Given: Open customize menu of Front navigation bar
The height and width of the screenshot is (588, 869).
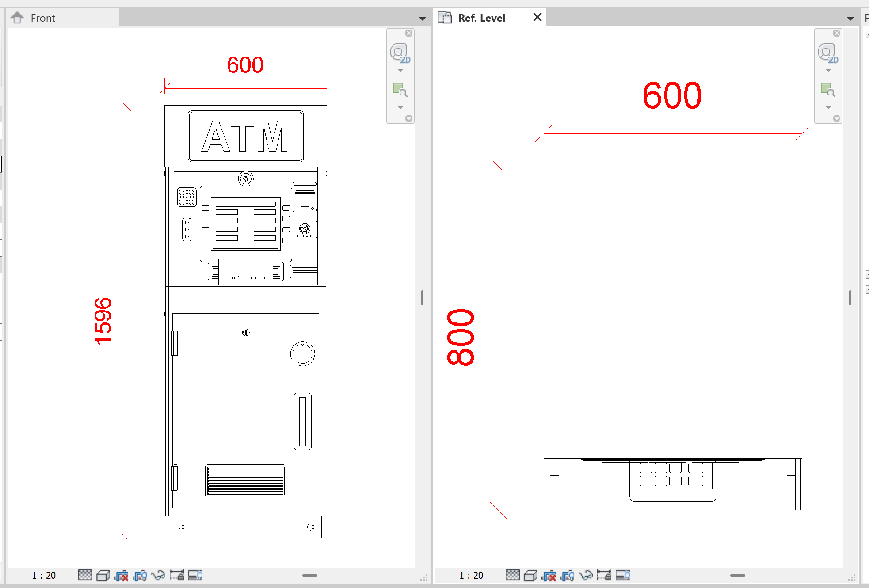Looking at the screenshot, I should [x=409, y=118].
